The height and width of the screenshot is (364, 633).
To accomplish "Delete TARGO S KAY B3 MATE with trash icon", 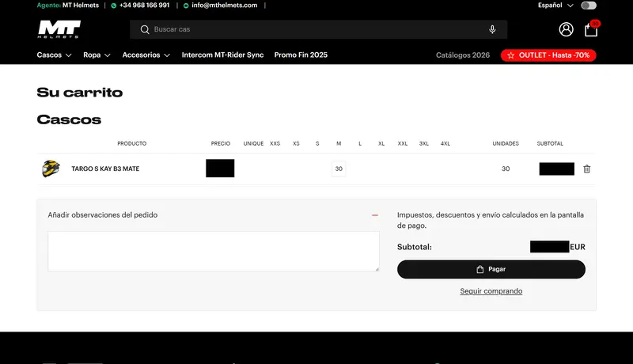I will click(586, 169).
